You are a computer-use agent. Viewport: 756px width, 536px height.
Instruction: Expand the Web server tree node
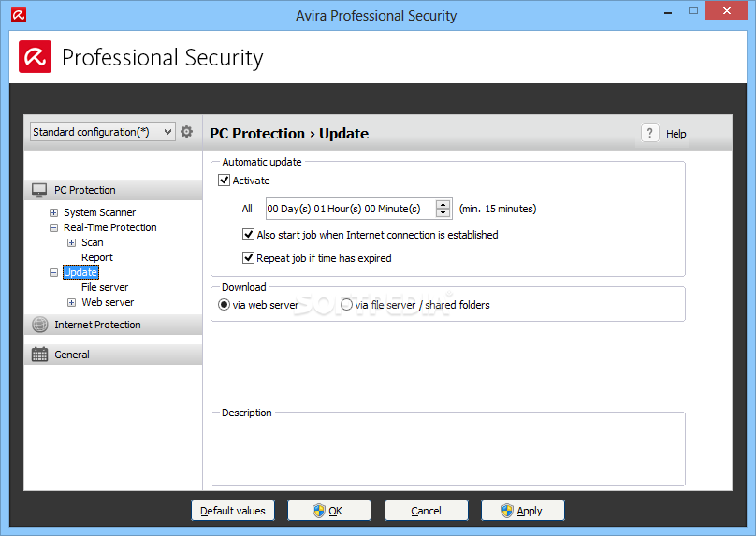(x=71, y=303)
